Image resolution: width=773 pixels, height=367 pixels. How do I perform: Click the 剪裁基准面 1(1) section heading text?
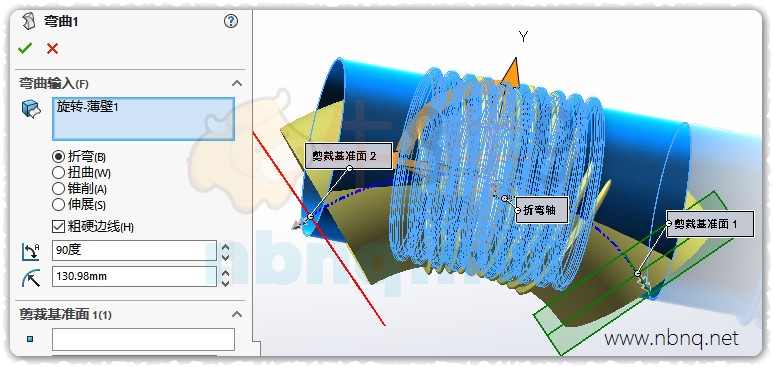[66, 314]
